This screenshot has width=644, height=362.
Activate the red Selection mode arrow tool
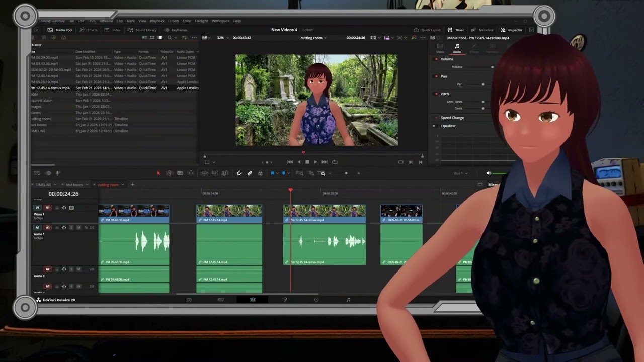pos(158,173)
